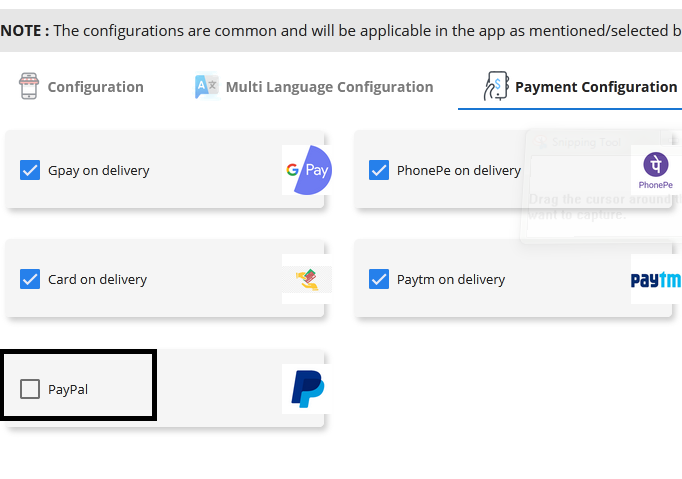The width and height of the screenshot is (682, 479).
Task: Click the "Gpay on delivery" label text
Action: [x=99, y=170]
